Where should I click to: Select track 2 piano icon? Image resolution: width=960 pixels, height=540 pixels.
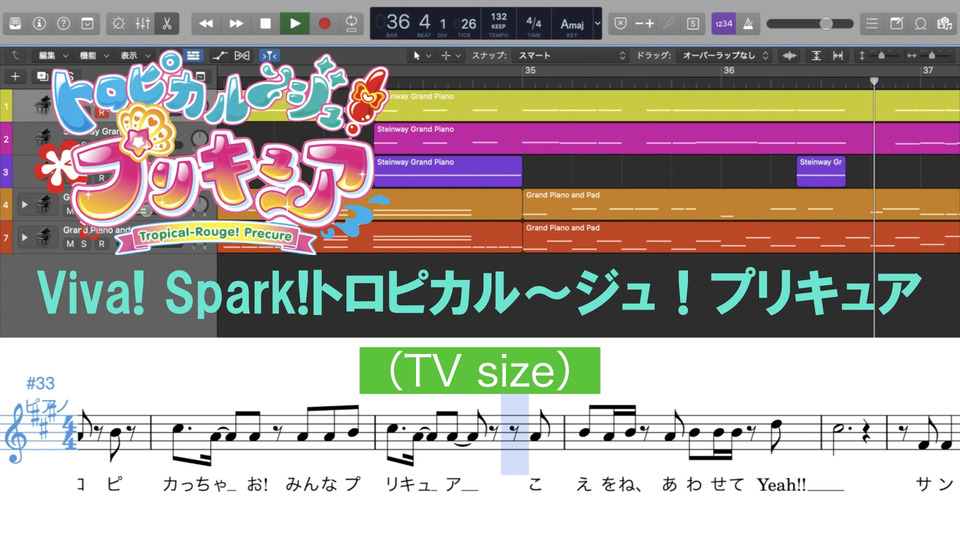tap(42, 138)
